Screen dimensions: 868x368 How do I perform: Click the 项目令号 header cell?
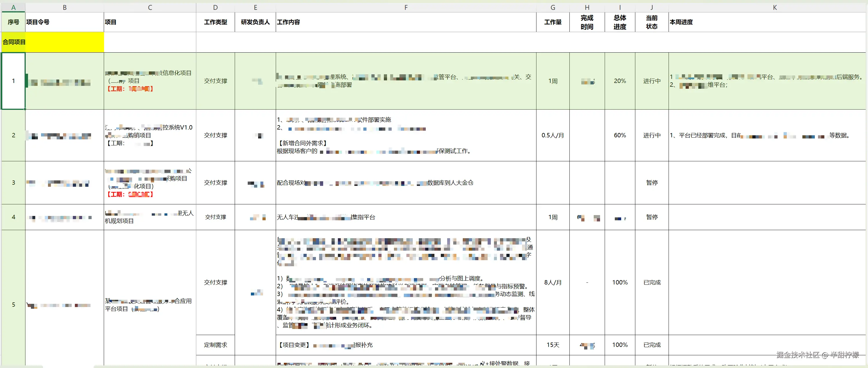[x=65, y=22]
